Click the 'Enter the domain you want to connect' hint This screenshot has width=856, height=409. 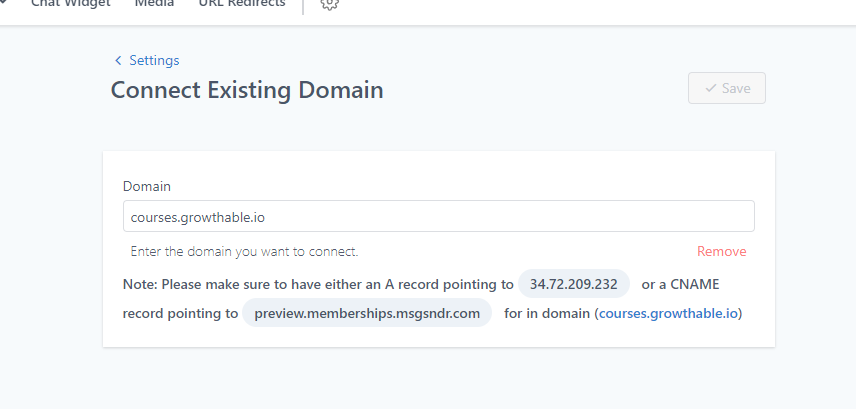pyautogui.click(x=244, y=252)
